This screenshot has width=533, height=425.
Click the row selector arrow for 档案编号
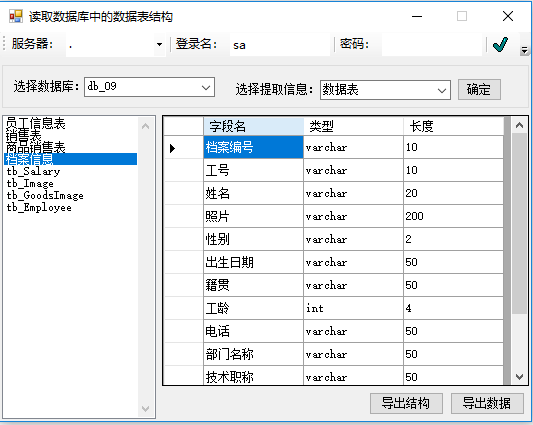point(172,148)
